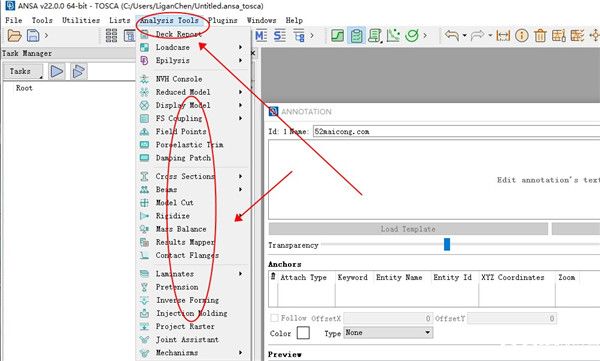This screenshot has height=361, width=600.
Task: Click the lock icon in Anchors table header
Action: coord(273,276)
